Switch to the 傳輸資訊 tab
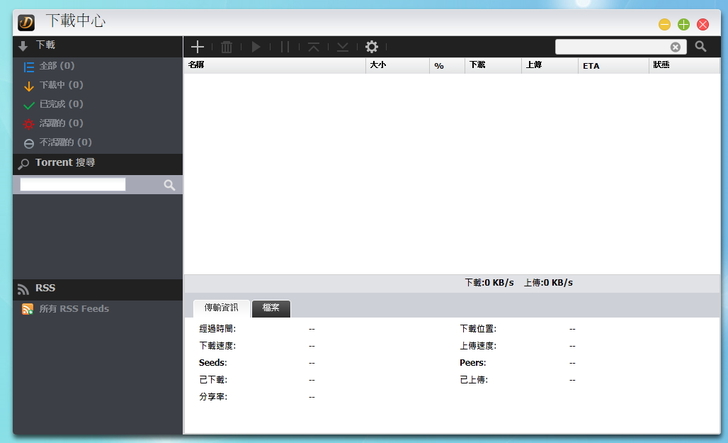The height and width of the screenshot is (443, 728). point(221,308)
